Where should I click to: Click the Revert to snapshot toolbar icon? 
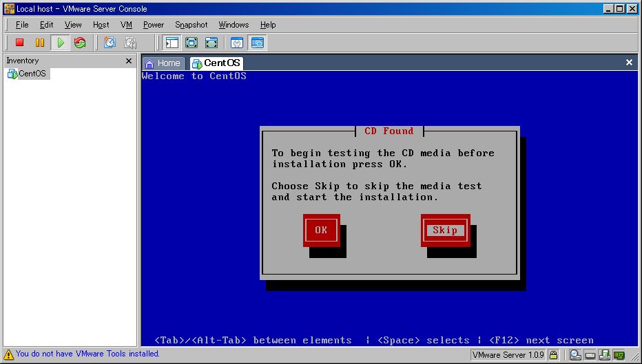pyautogui.click(x=130, y=43)
